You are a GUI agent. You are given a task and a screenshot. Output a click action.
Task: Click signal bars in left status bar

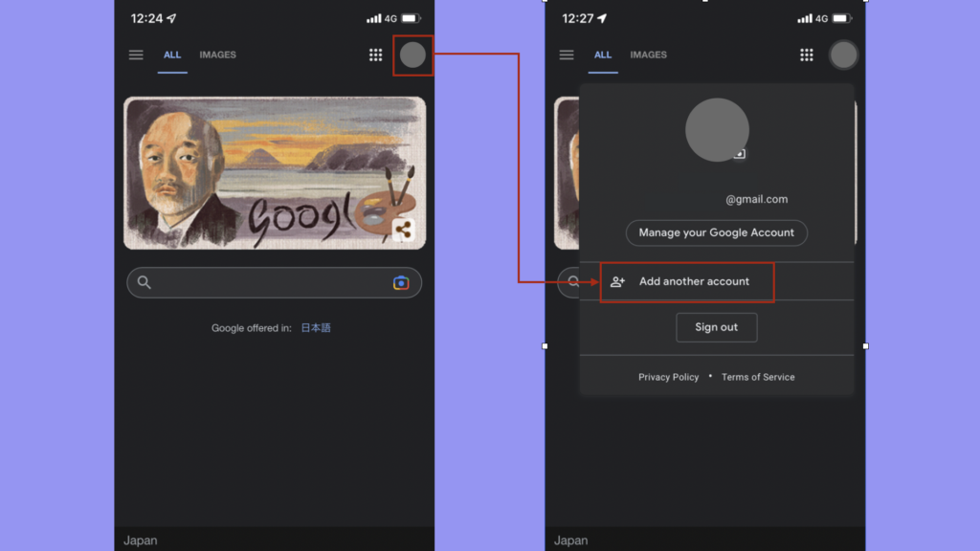[x=374, y=19]
